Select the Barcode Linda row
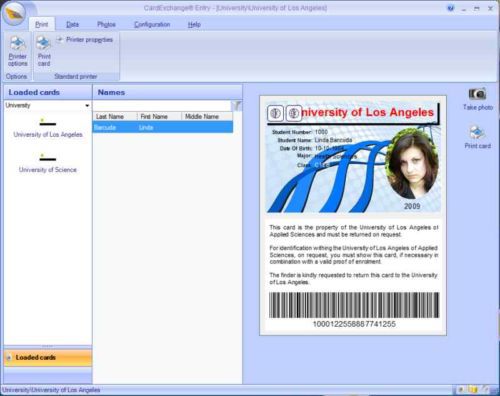This screenshot has width=500, height=396. (x=163, y=127)
